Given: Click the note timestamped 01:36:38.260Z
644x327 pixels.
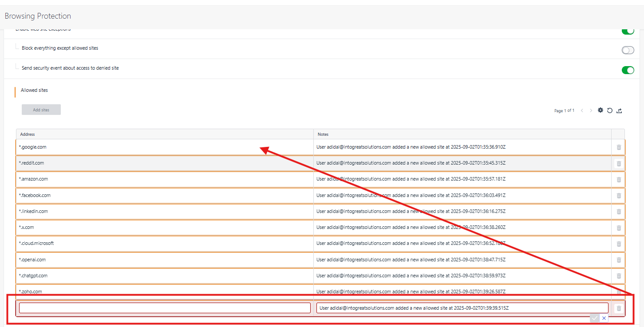Looking at the screenshot, I should tap(411, 227).
